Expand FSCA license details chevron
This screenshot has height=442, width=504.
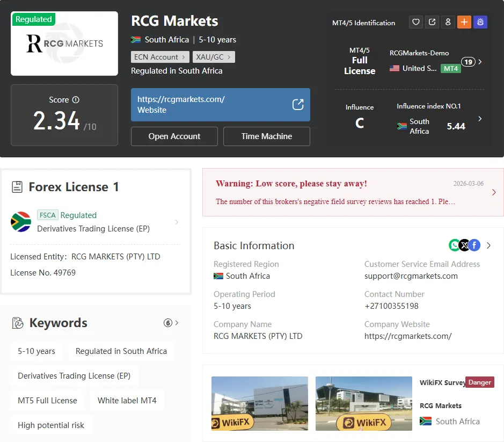pyautogui.click(x=177, y=222)
